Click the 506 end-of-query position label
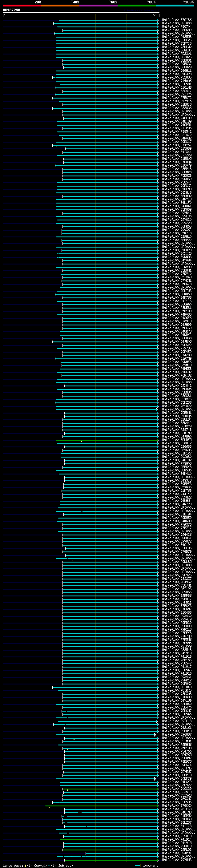197x868 pixels. (x=155, y=15)
